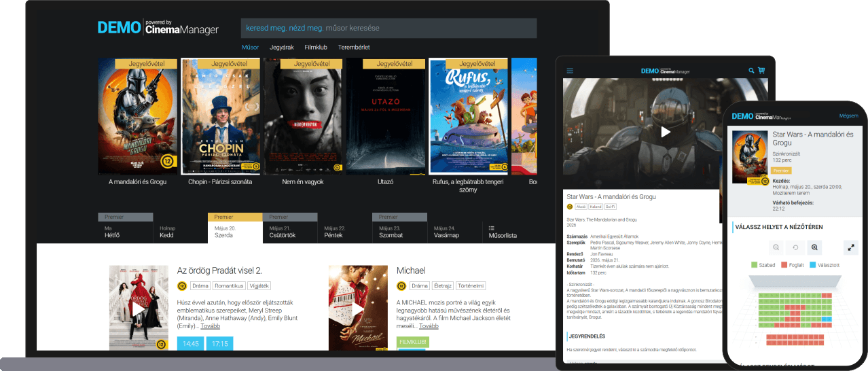The height and width of the screenshot is (371, 868).
Task: Click the zoom out icon on the phone
Action: click(776, 247)
